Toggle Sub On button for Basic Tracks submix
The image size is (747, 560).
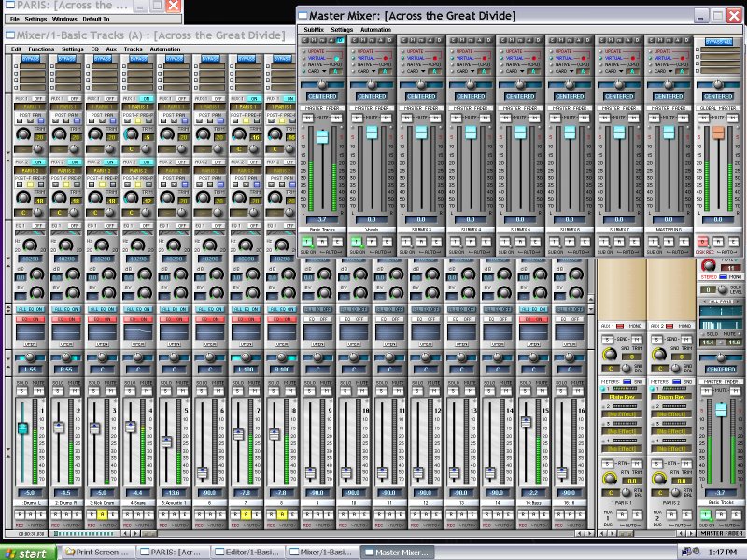308,242
